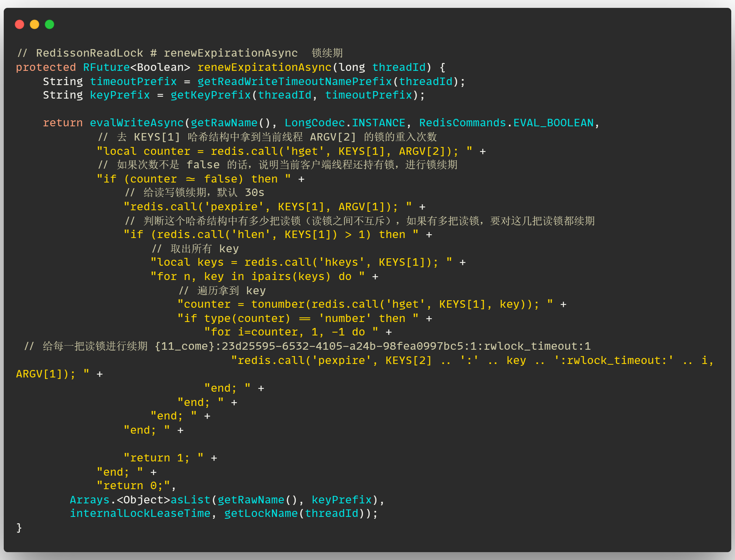The width and height of the screenshot is (735, 560).
Task: Click the red close window dot
Action: 19,25
